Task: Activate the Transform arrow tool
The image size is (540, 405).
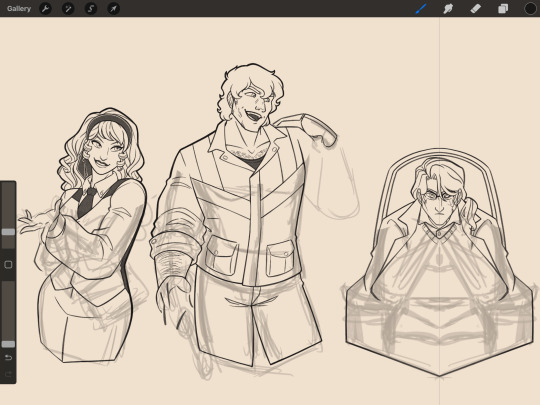Action: point(114,9)
